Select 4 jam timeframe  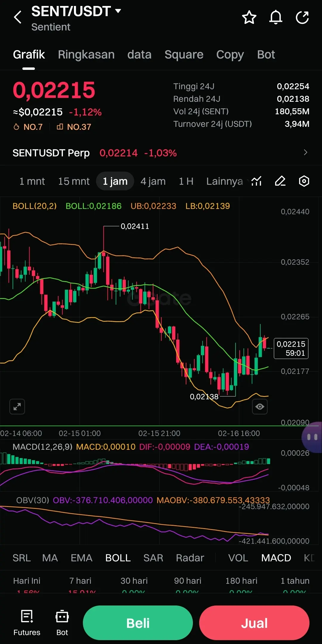[x=153, y=181]
